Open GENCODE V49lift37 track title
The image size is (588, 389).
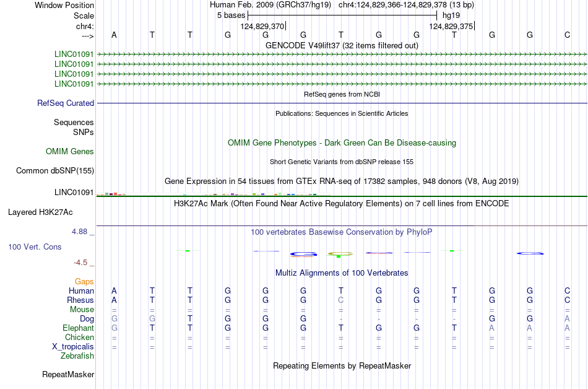point(342,45)
